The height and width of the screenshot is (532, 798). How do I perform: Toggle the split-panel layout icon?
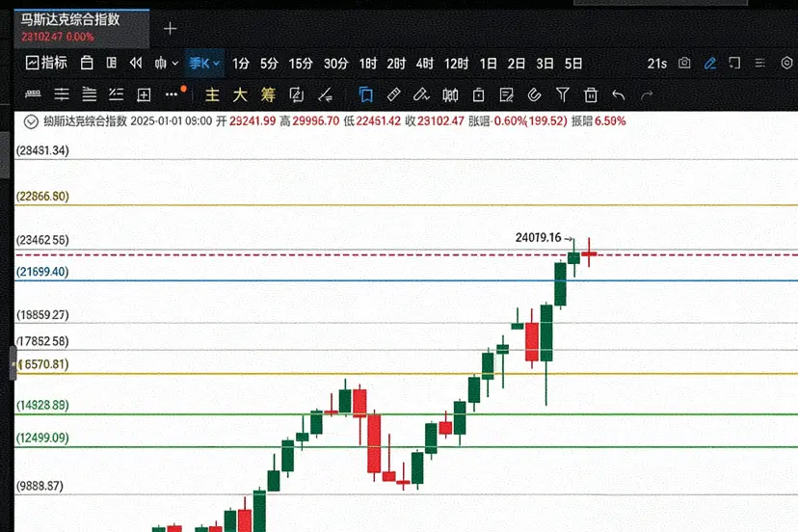[x=112, y=63]
